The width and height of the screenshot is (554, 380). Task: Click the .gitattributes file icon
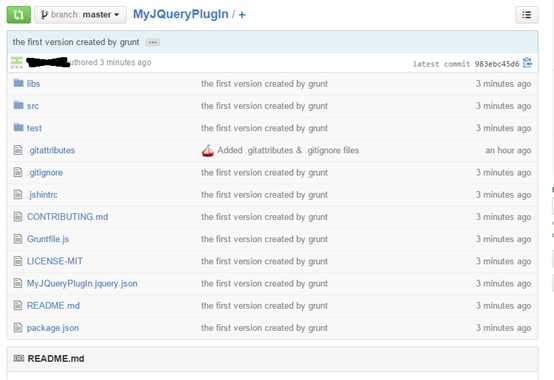tap(18, 150)
